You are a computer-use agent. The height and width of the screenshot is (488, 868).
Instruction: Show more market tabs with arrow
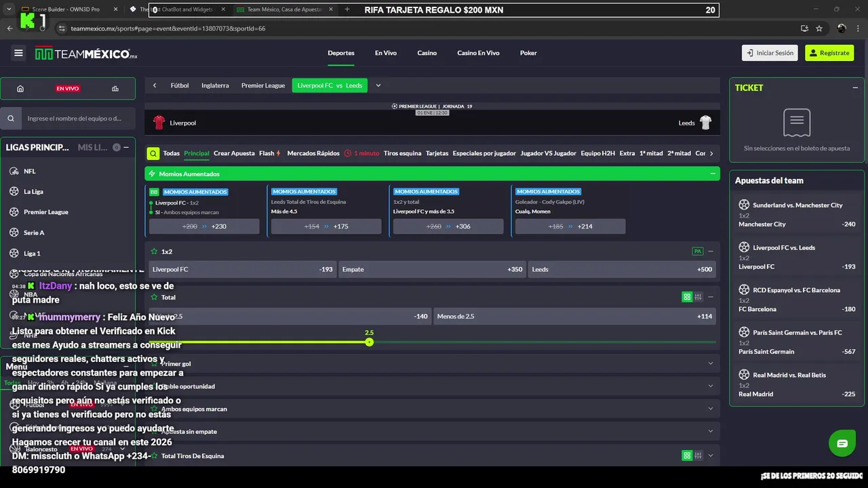711,153
